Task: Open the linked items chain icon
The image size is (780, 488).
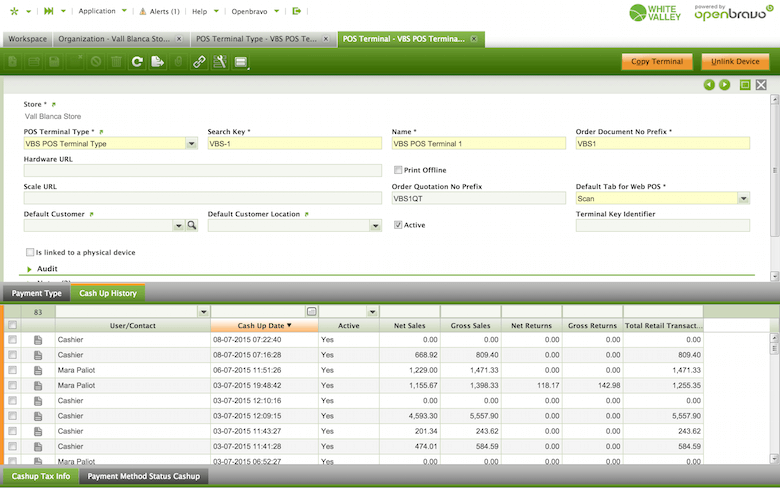Action: click(x=199, y=62)
